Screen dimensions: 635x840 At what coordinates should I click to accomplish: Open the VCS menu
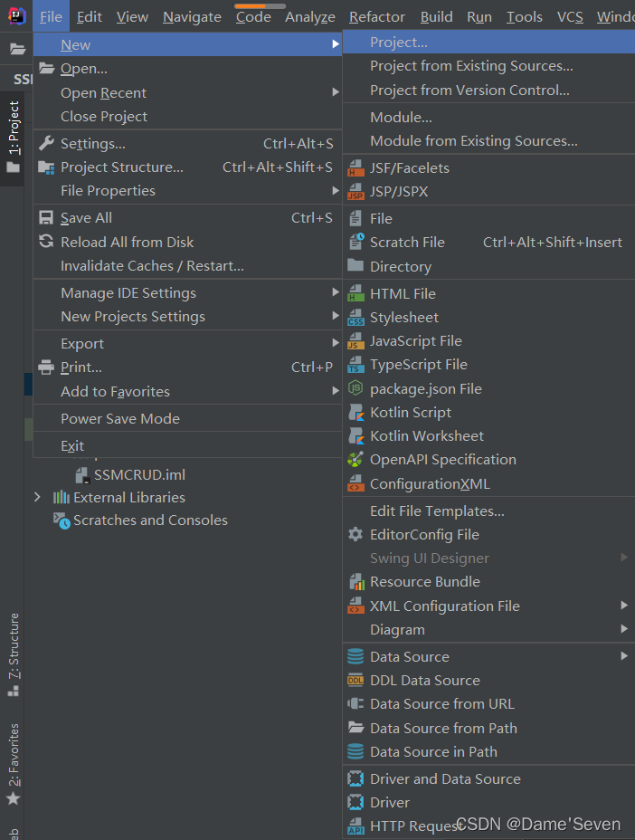click(x=570, y=17)
